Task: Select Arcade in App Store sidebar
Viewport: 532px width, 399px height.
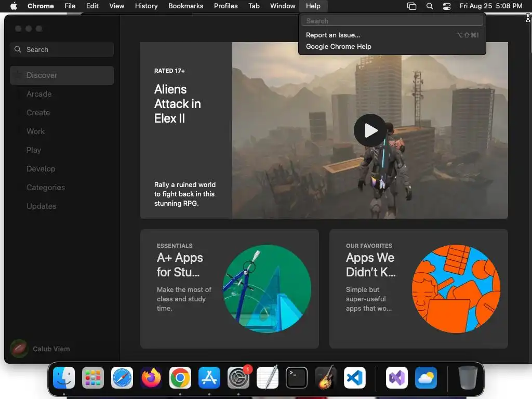Action: pyautogui.click(x=62, y=94)
